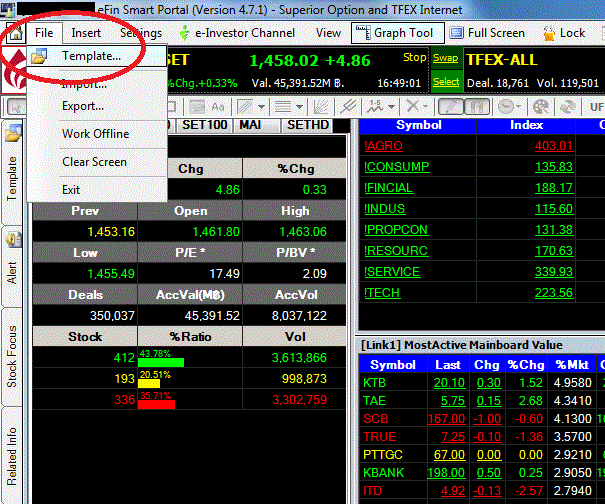Open the !FINCIAL sector link
The height and width of the screenshot is (504, 605).
point(388,188)
